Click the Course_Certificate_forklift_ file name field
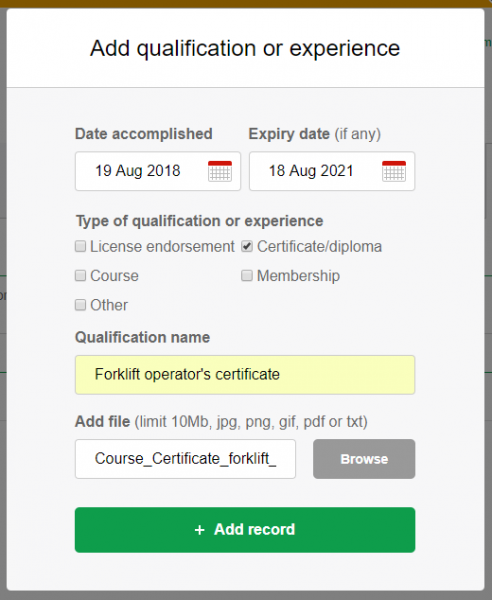This screenshot has width=492, height=600. tap(185, 459)
